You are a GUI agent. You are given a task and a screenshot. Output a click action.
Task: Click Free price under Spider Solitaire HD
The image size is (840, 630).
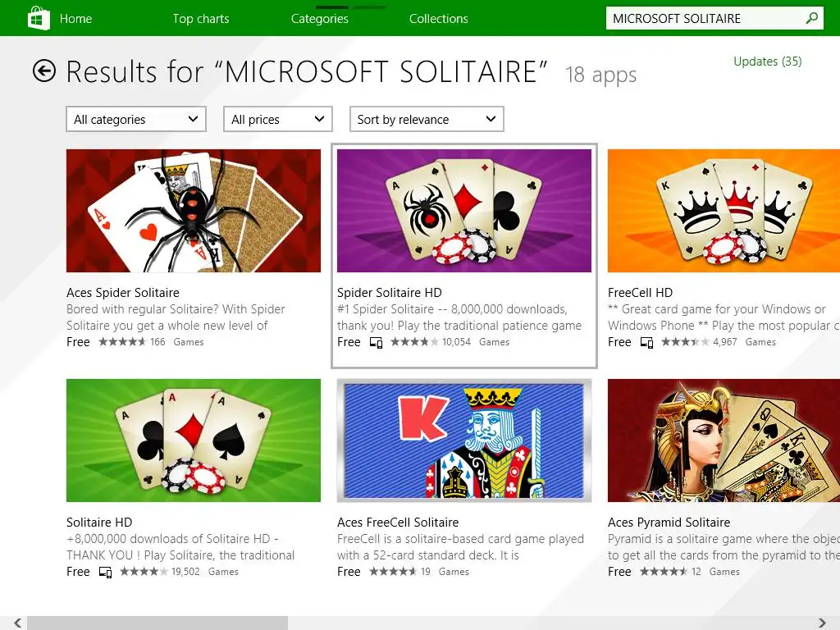(349, 342)
